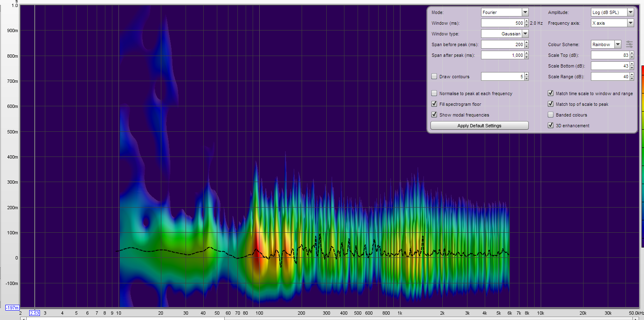Turn off 3D enhancement

pos(551,126)
